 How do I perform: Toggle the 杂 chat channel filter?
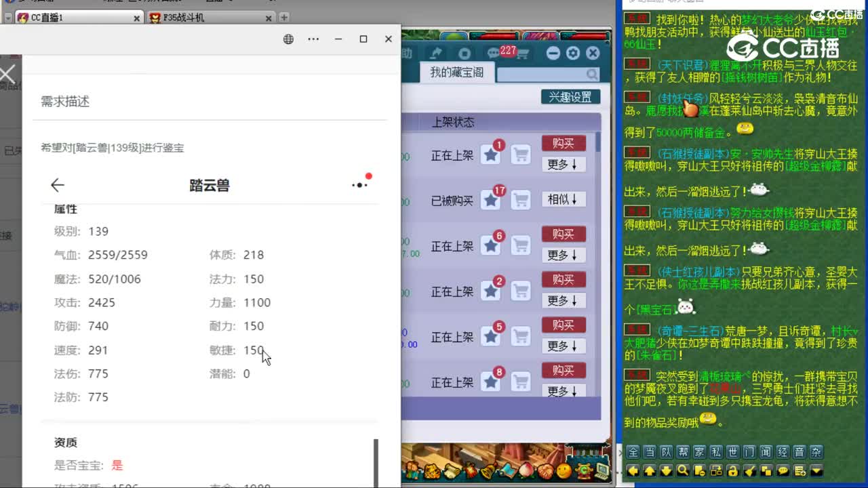816,452
